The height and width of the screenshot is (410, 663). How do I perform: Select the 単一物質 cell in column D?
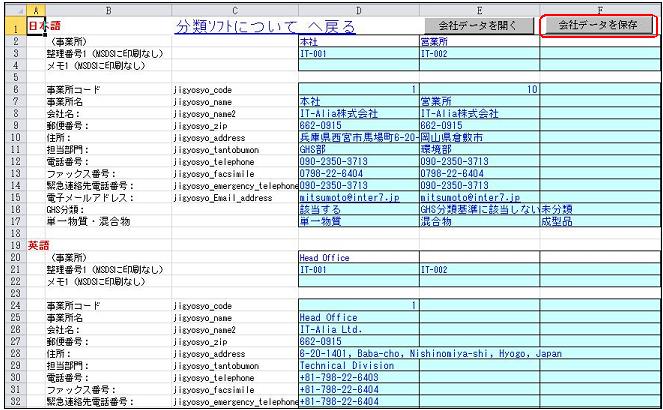tap(359, 221)
